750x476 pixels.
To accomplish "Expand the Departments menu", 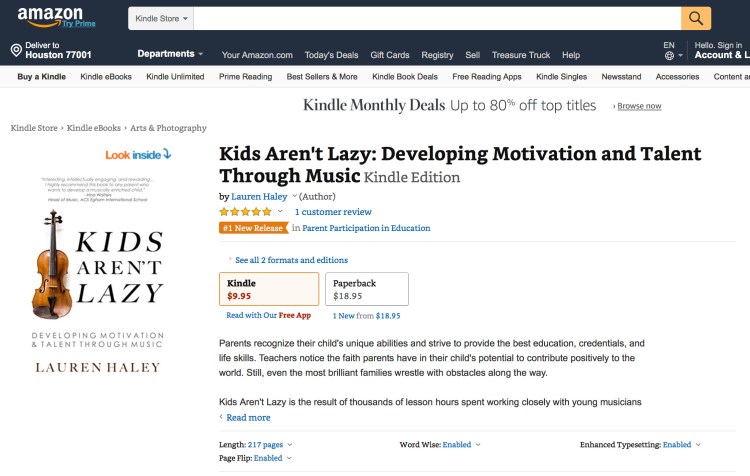I will [170, 54].
